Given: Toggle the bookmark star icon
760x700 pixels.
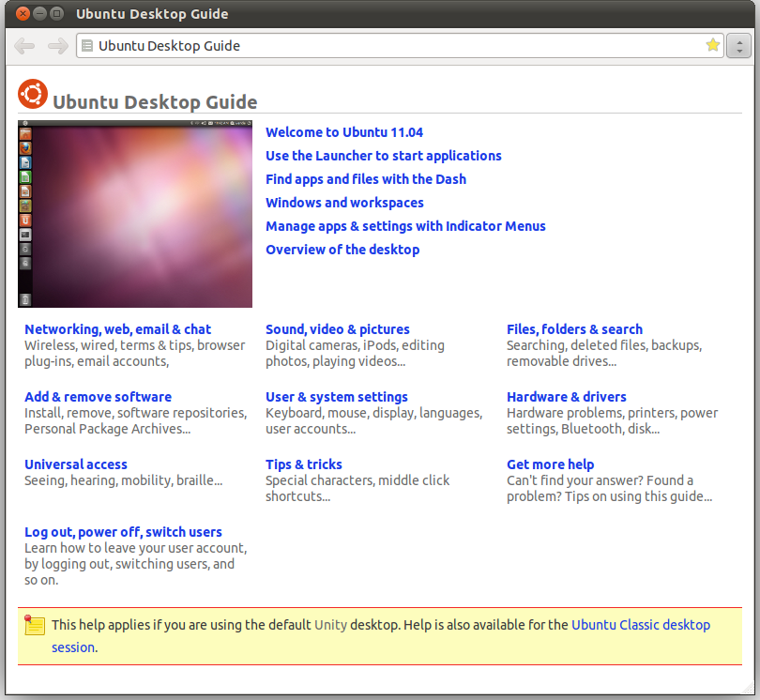Looking at the screenshot, I should 712,45.
